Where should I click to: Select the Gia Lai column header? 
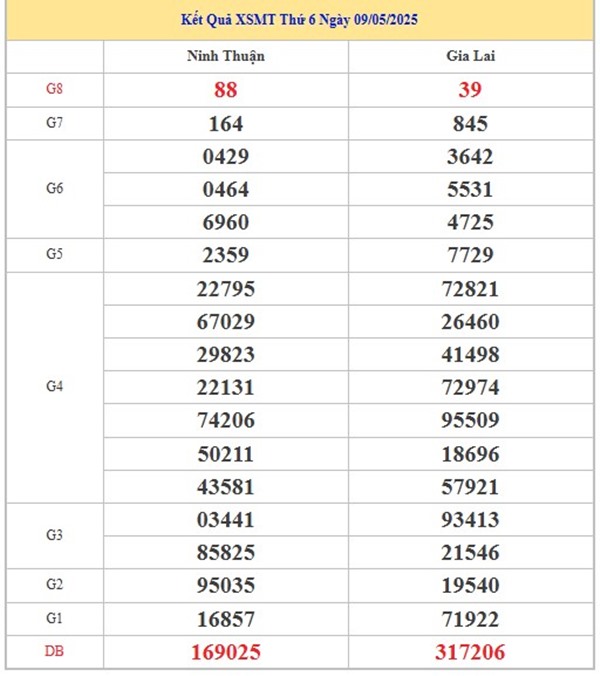click(x=470, y=56)
